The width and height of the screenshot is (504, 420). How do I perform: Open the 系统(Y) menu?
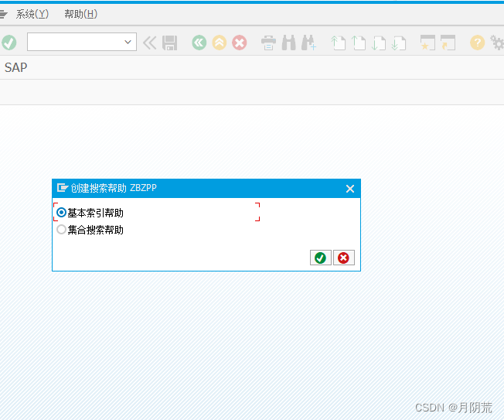pos(32,14)
